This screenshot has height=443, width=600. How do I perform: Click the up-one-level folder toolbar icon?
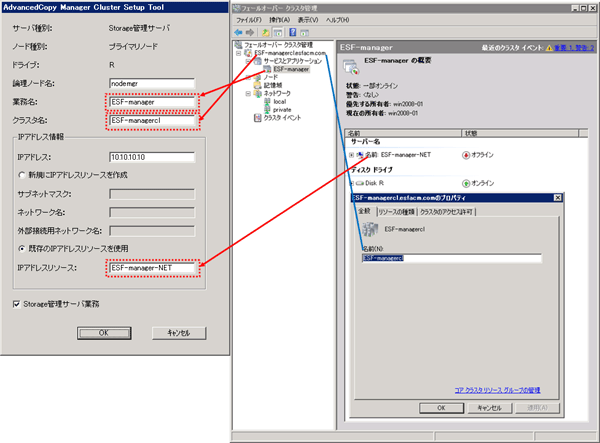[x=266, y=33]
